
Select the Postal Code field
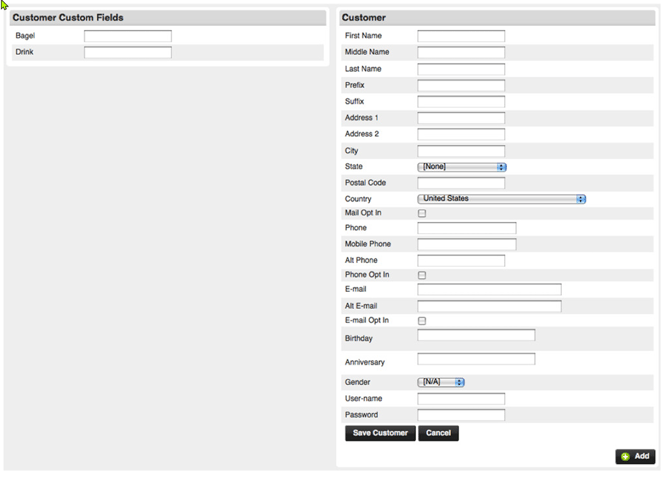point(460,183)
